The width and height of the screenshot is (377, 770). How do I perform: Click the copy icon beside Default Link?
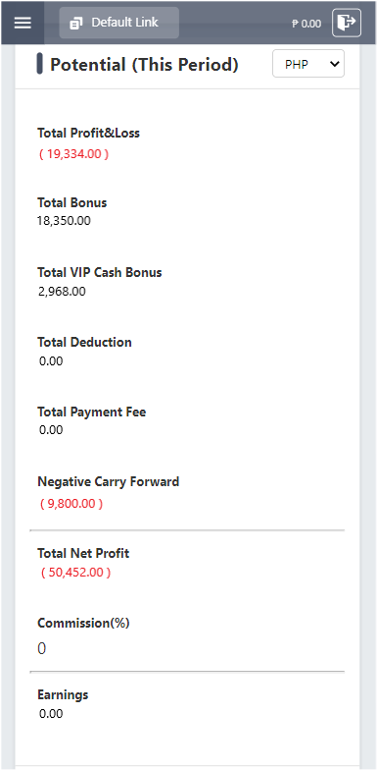(76, 23)
